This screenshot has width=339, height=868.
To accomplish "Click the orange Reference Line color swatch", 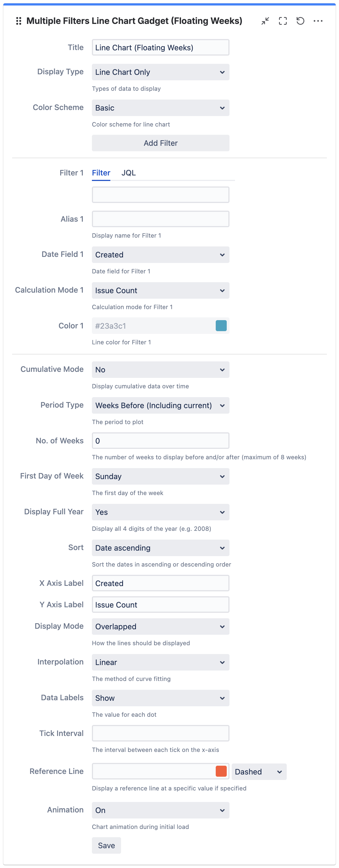I will [x=221, y=771].
